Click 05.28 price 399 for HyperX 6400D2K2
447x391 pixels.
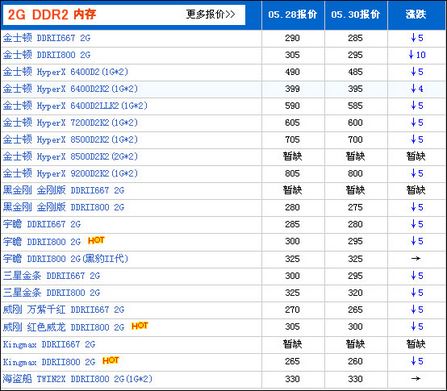292,89
